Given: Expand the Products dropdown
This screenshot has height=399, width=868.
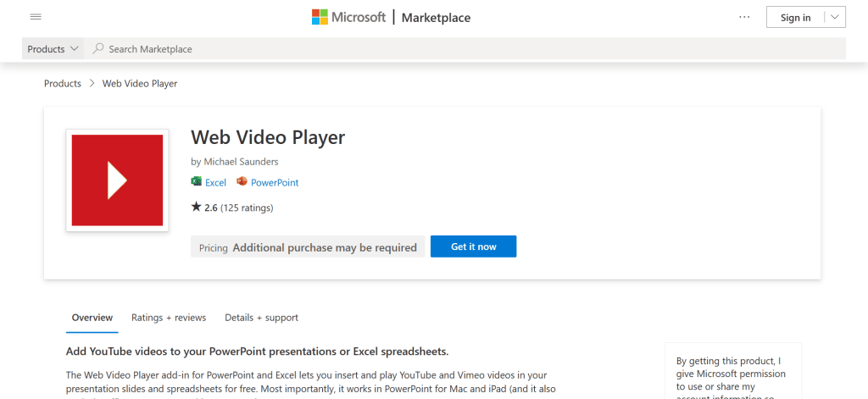Looking at the screenshot, I should click(x=53, y=49).
